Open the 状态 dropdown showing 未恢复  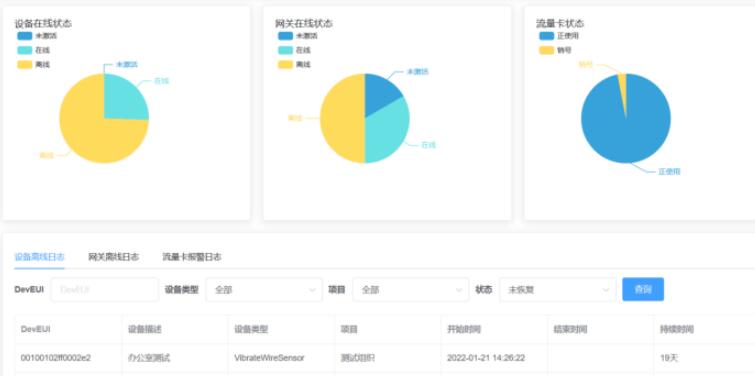(558, 289)
